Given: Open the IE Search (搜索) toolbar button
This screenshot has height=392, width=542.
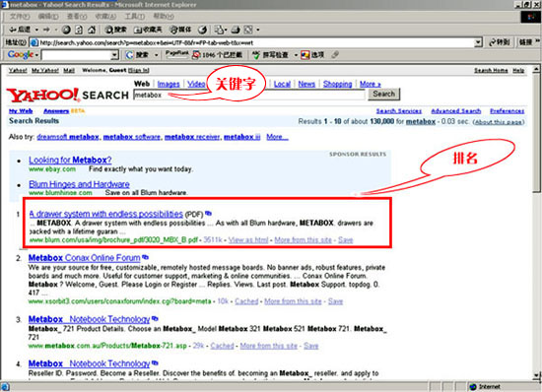Looking at the screenshot, I should [116, 30].
